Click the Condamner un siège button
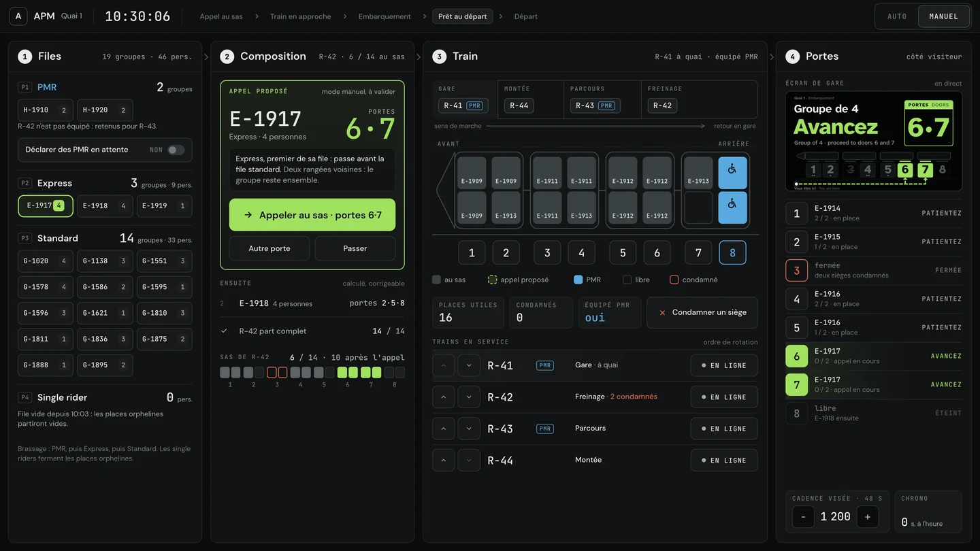 (x=702, y=312)
